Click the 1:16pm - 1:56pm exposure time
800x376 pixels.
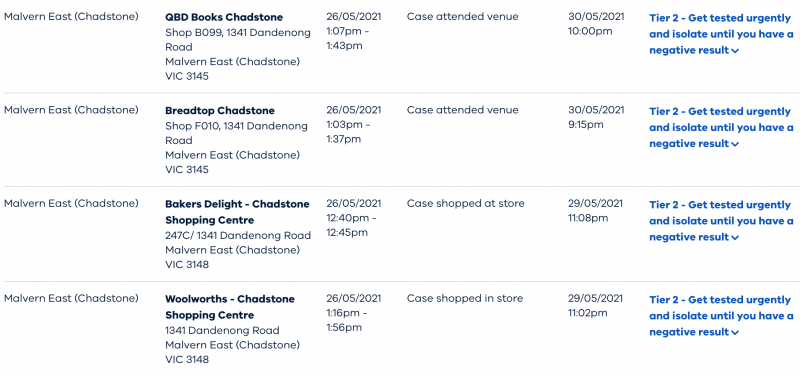(347, 320)
